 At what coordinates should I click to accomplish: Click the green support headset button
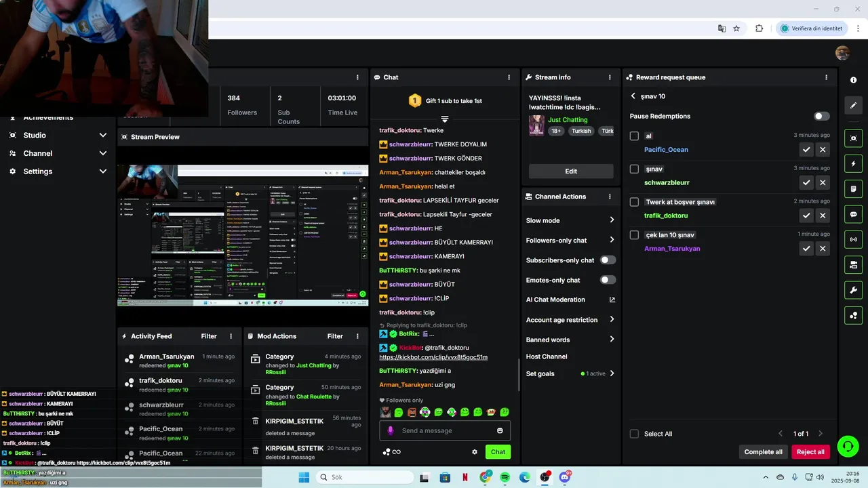tap(848, 446)
